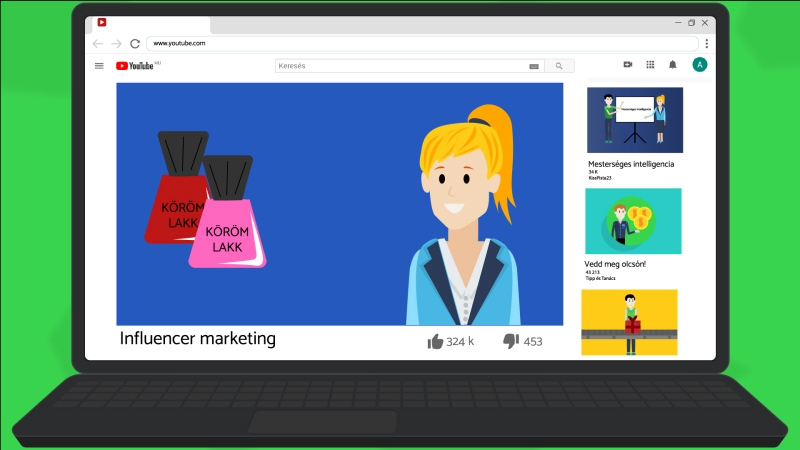Like the video with thumbs up

coord(435,341)
